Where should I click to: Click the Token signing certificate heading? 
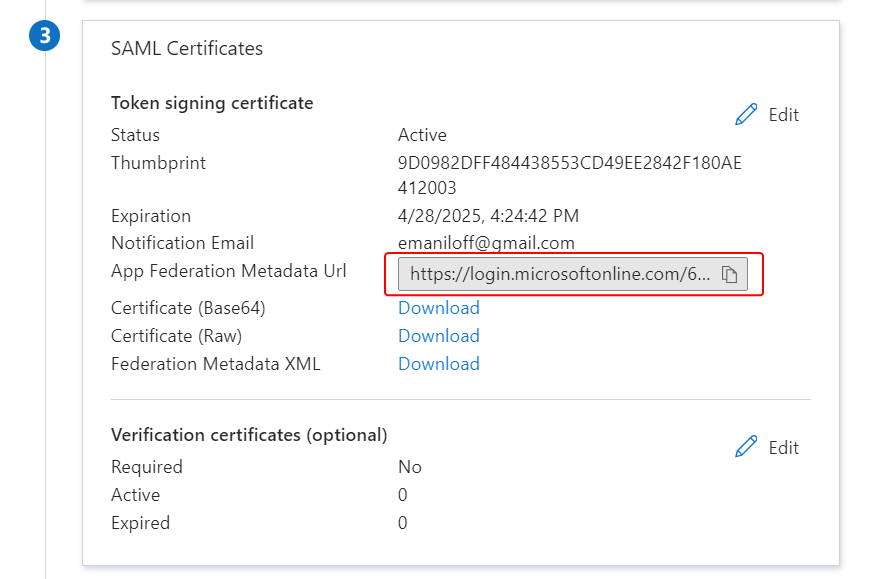[212, 103]
